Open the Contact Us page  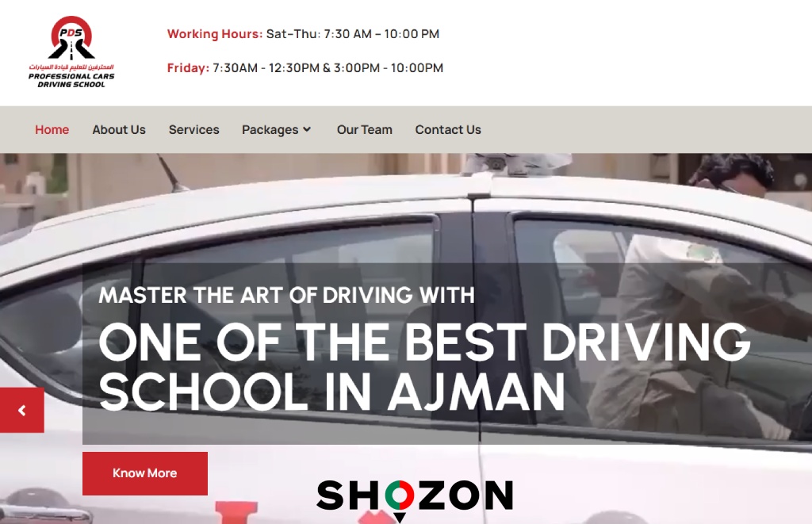448,129
